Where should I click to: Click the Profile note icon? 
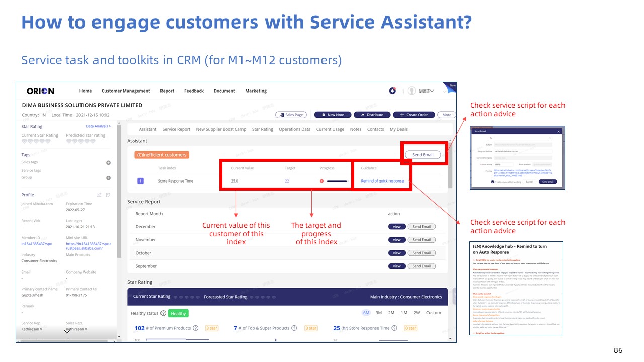pos(108,195)
